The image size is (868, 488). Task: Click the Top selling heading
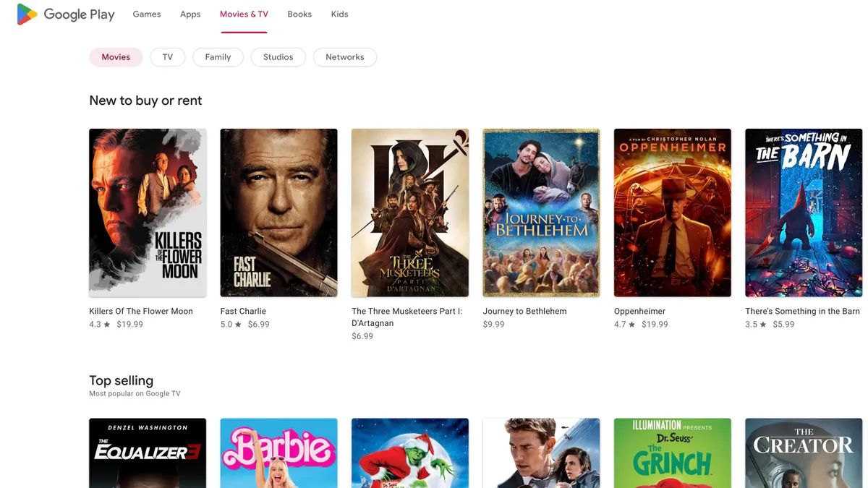[121, 380]
